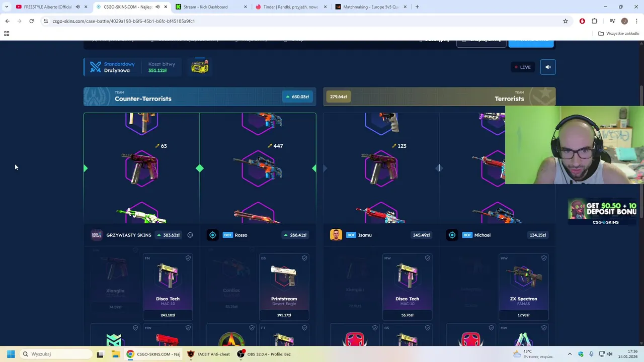
Task: Click the CSG Skins avatar of GRZYWIASTY SKINS
Action: pyautogui.click(x=97, y=235)
